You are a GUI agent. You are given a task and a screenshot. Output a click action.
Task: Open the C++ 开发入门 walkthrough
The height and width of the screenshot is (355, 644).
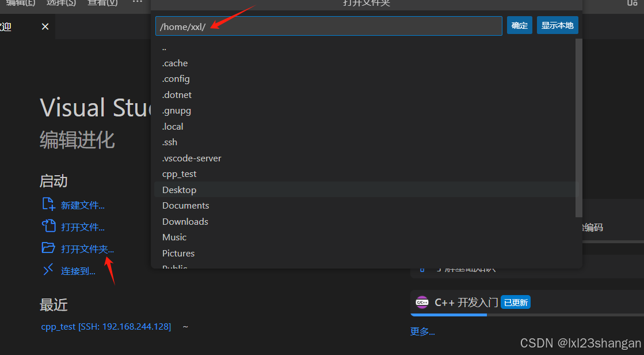click(466, 303)
